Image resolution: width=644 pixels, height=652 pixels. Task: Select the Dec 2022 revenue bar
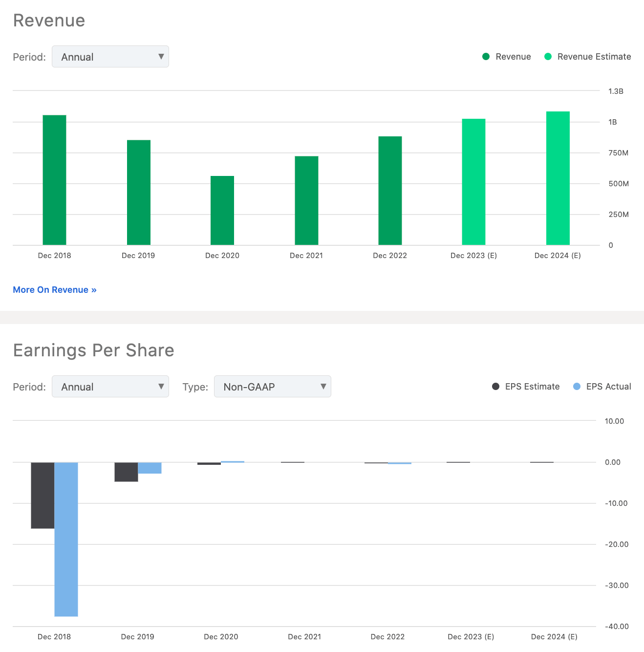[390, 191]
